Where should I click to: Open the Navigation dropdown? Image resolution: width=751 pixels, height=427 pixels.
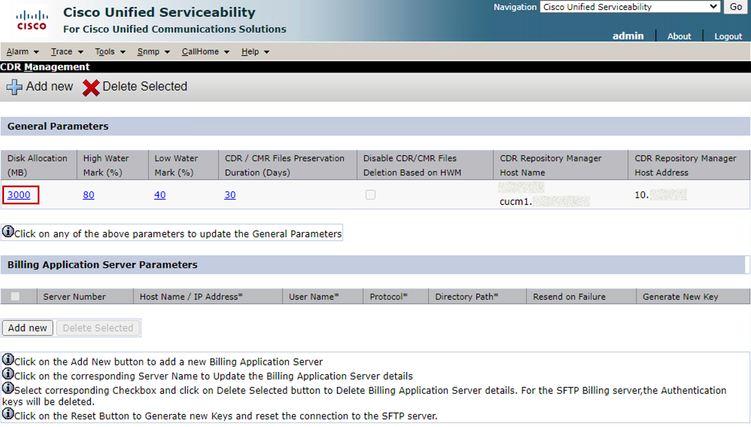point(630,7)
